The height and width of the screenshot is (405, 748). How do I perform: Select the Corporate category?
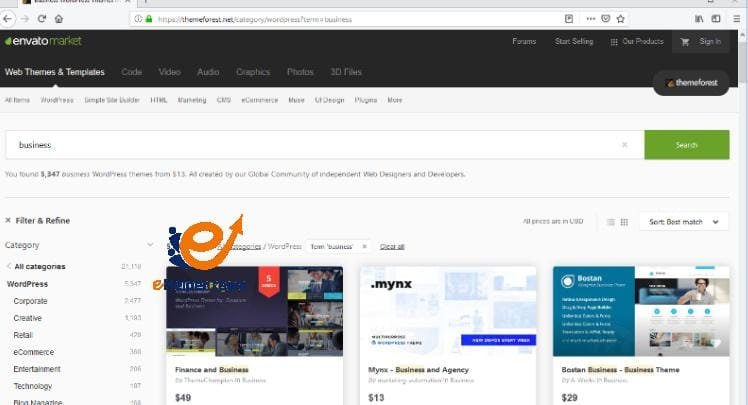click(30, 301)
